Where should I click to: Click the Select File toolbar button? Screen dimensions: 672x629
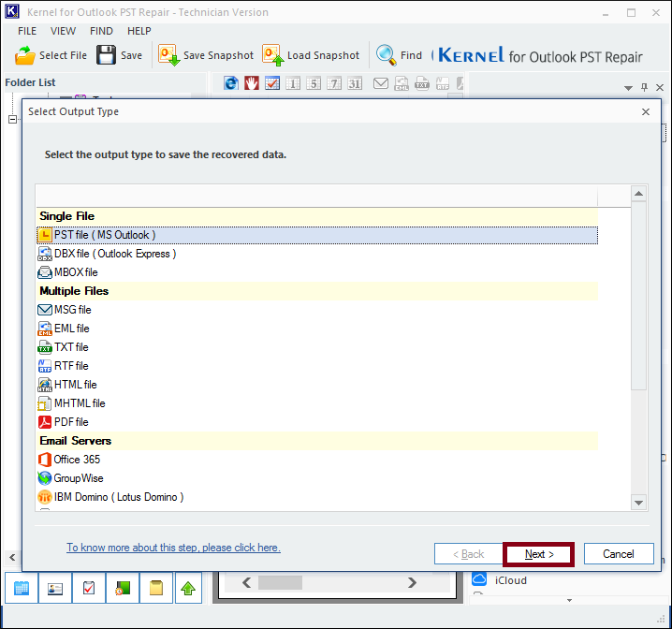coord(51,55)
